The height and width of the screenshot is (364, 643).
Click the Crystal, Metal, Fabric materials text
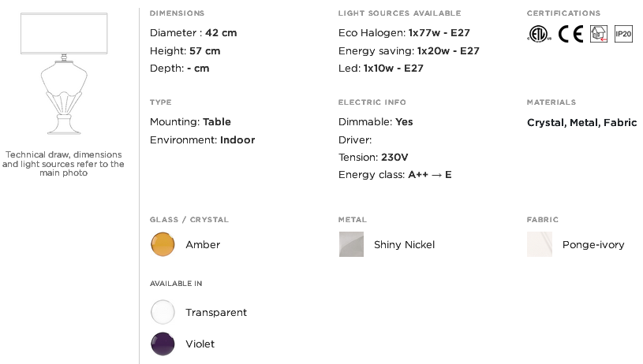coord(582,123)
